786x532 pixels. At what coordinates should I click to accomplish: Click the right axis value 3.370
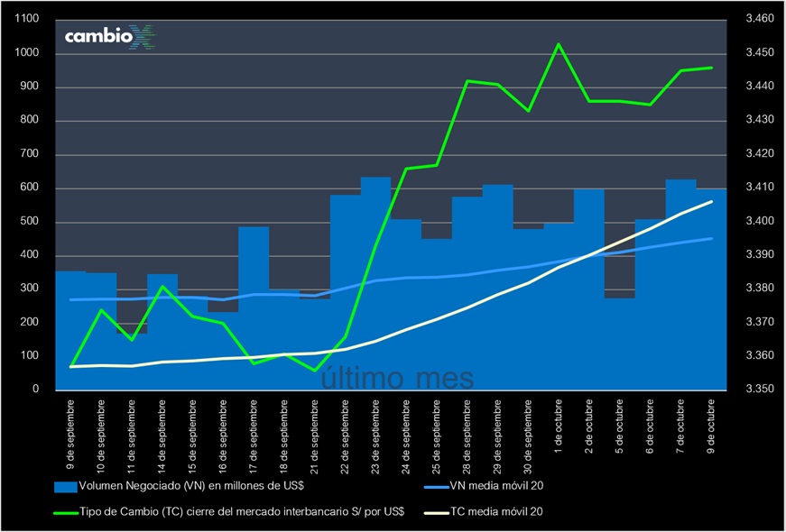[761, 322]
